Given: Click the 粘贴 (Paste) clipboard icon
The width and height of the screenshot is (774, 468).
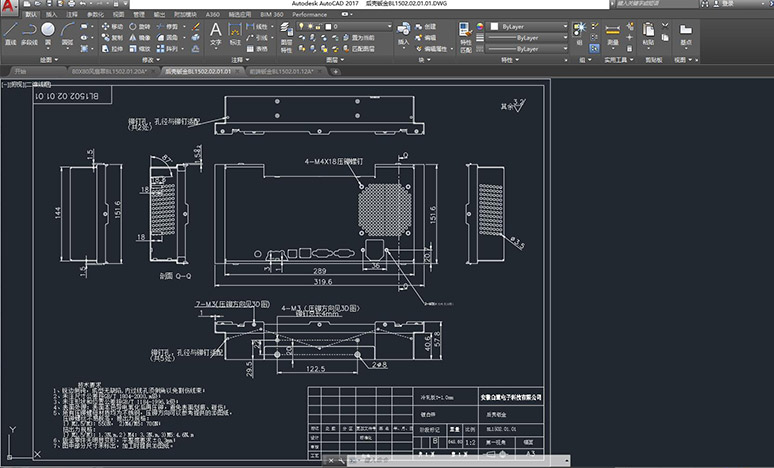Looking at the screenshot, I should 648,31.
